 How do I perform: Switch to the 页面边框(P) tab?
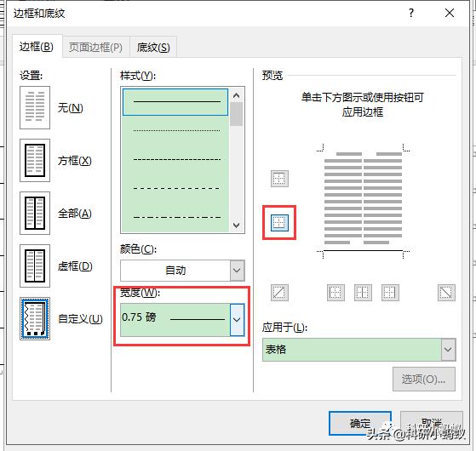95,48
